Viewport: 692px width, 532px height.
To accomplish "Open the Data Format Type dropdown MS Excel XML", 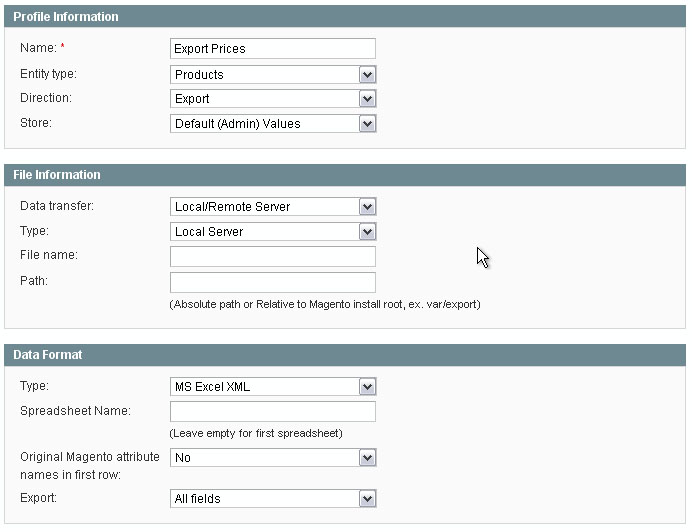I will (x=273, y=387).
